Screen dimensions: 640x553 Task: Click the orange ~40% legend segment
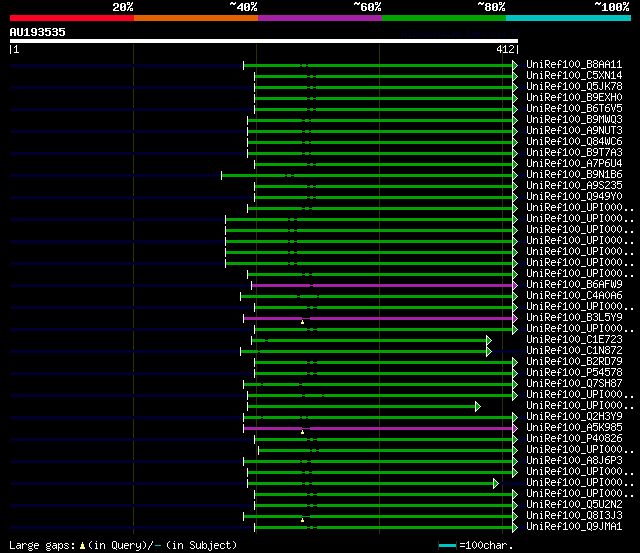pos(196,18)
